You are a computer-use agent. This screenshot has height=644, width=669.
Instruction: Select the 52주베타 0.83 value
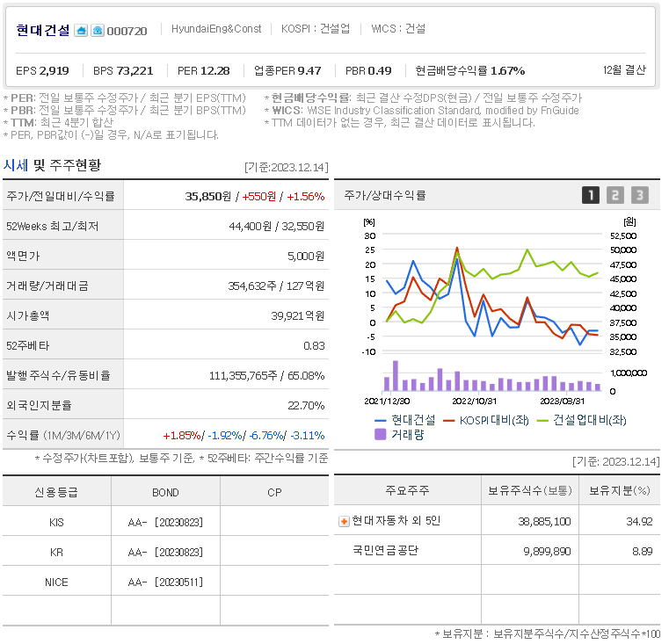coord(314,345)
